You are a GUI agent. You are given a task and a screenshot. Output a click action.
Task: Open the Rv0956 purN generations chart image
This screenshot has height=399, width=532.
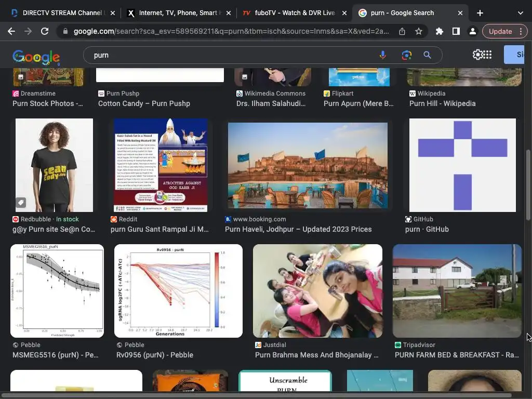(x=179, y=291)
